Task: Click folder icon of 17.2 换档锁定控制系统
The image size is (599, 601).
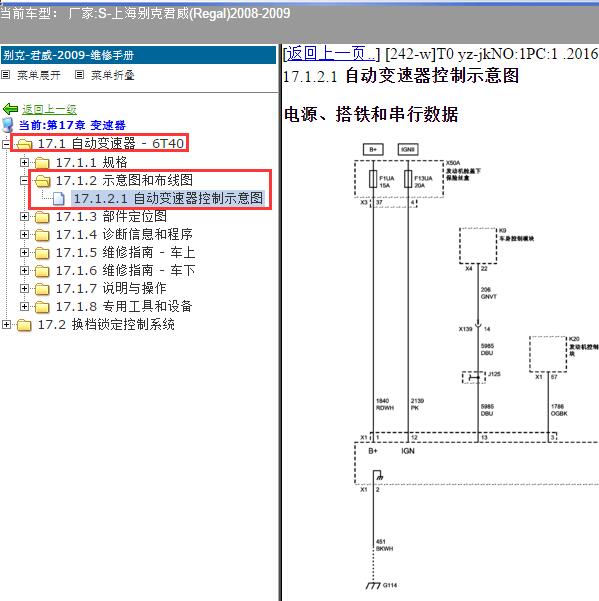Action: [x=25, y=325]
